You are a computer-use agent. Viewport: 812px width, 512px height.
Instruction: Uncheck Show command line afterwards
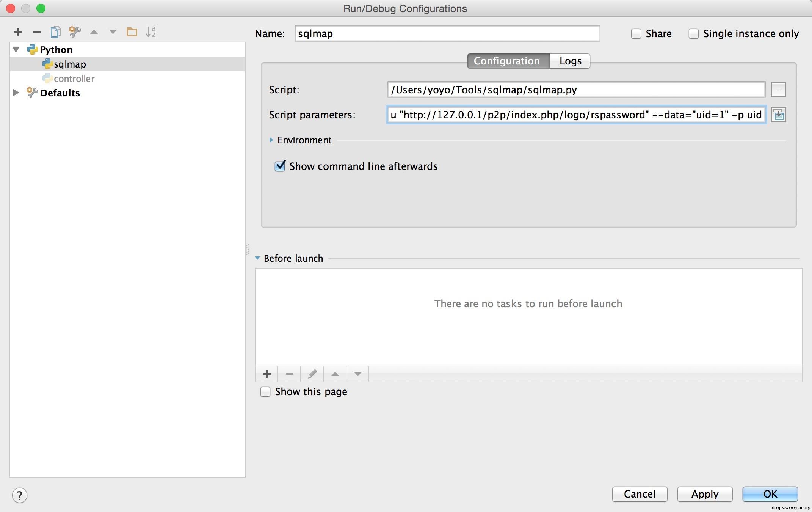(280, 166)
